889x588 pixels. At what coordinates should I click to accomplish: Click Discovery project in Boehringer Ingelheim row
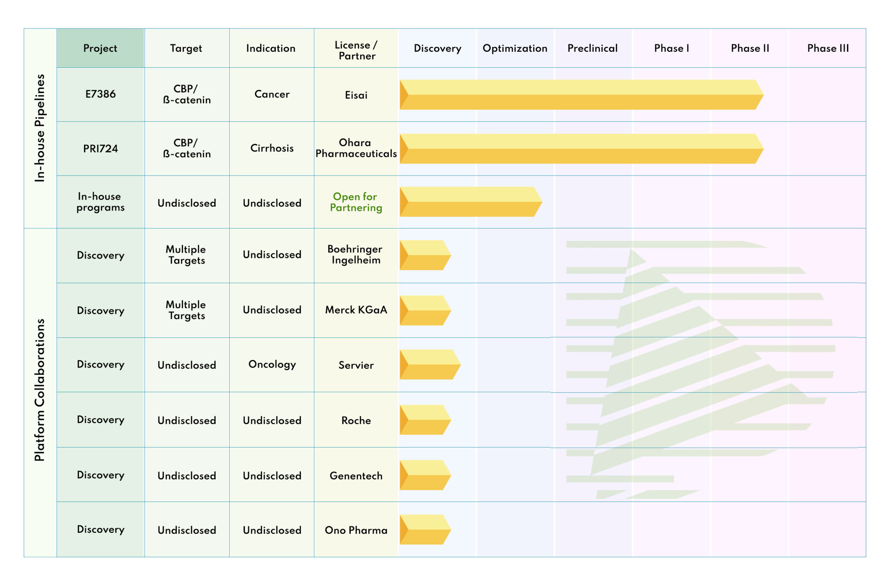click(100, 255)
